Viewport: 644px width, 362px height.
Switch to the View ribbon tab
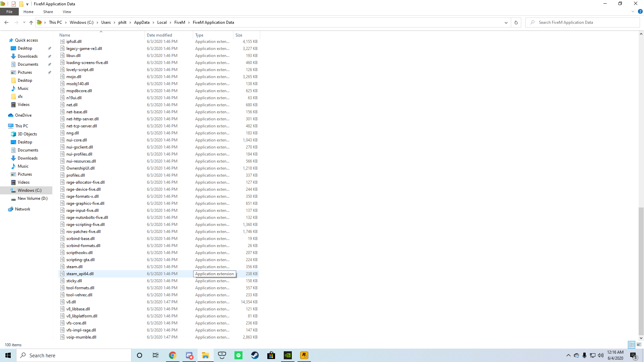tap(66, 11)
